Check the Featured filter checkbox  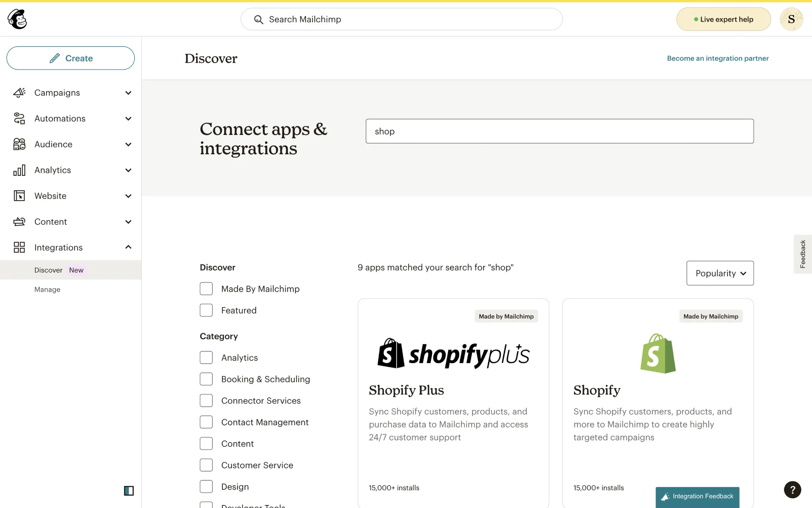[206, 310]
